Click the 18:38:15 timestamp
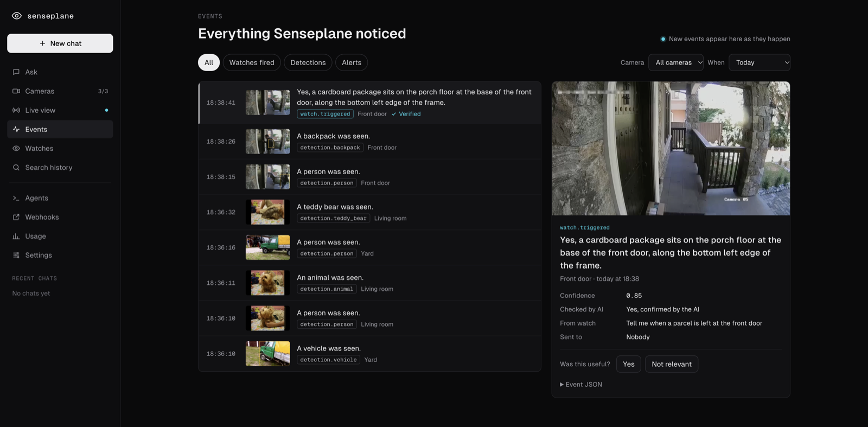Viewport: 868px width, 427px height. [x=221, y=177]
